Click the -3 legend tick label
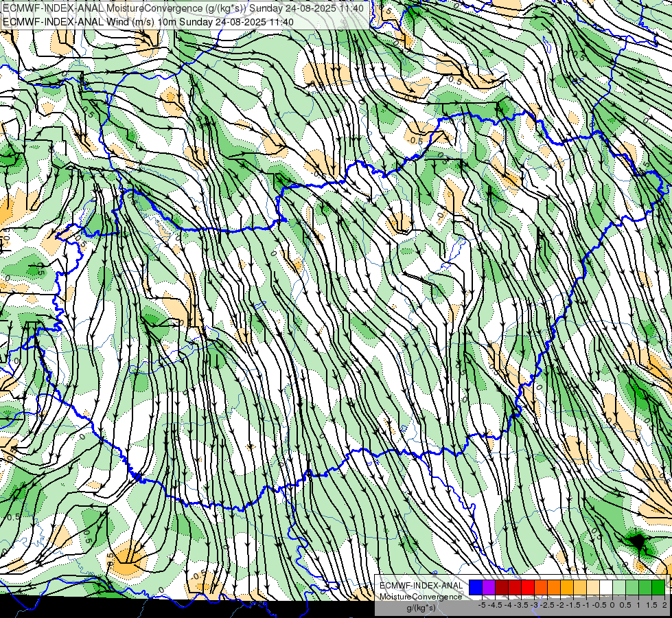Viewport: 672px width, 618px height. (534, 605)
